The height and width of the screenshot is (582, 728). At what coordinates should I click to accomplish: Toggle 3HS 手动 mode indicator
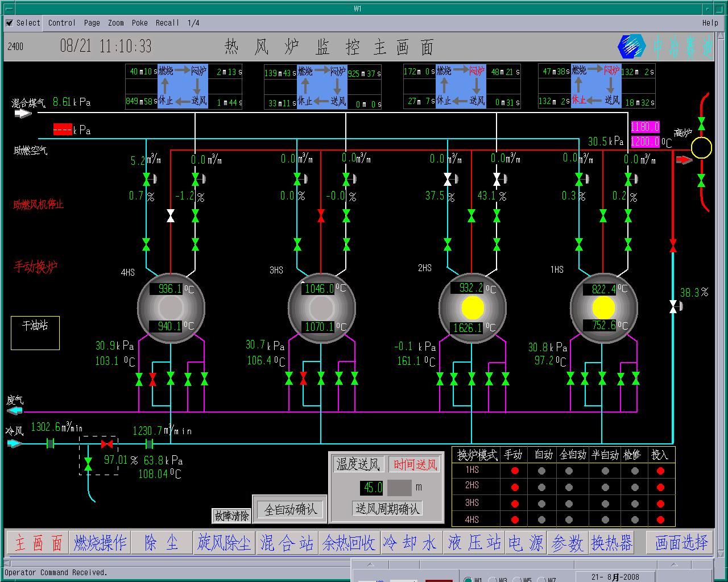[x=515, y=503]
